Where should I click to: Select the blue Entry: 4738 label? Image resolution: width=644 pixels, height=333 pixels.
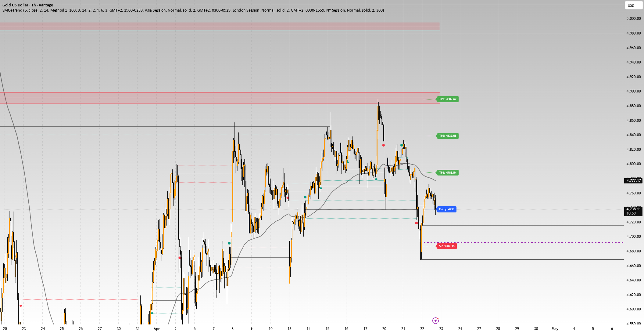click(446, 209)
